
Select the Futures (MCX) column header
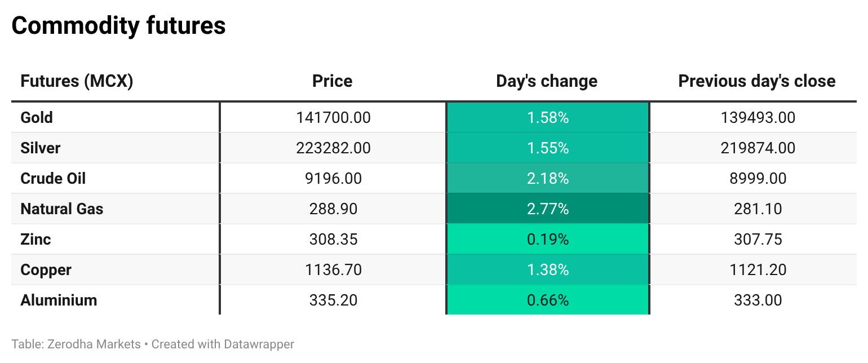coord(77,81)
